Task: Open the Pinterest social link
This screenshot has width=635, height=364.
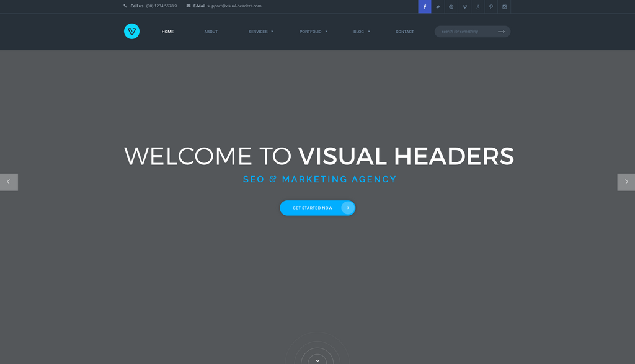Action: click(x=491, y=6)
